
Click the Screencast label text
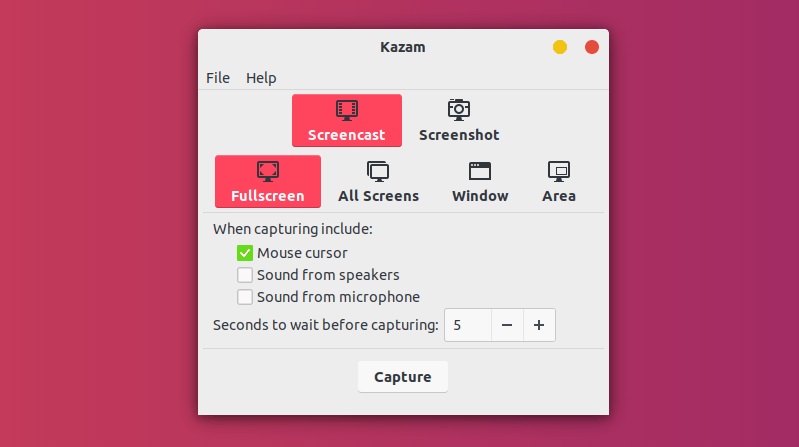(347, 135)
